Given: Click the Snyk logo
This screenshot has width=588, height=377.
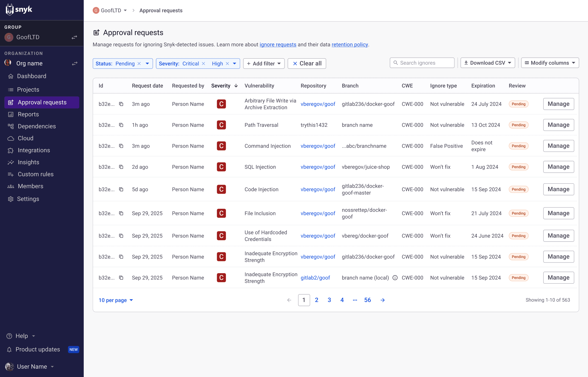Looking at the screenshot, I should (x=19, y=9).
